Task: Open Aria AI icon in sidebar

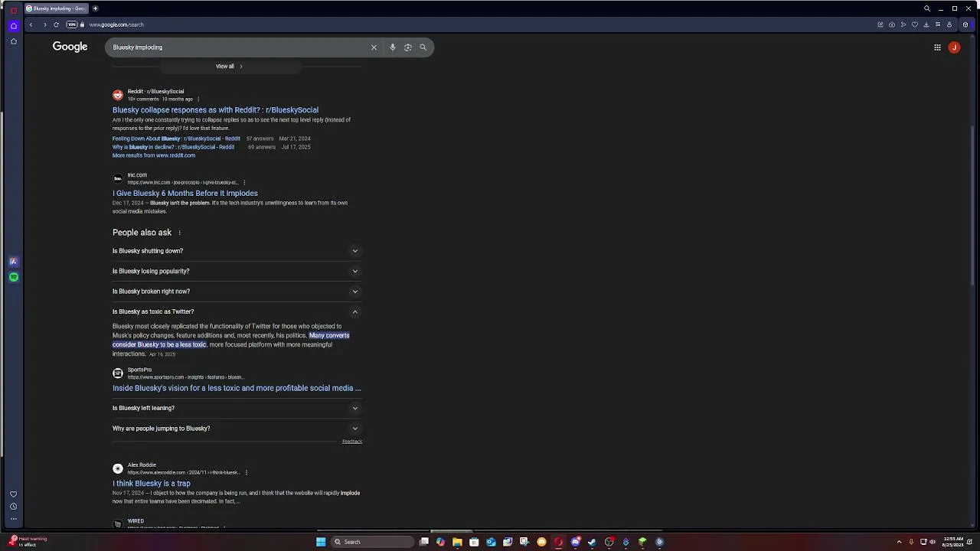Action: click(13, 262)
